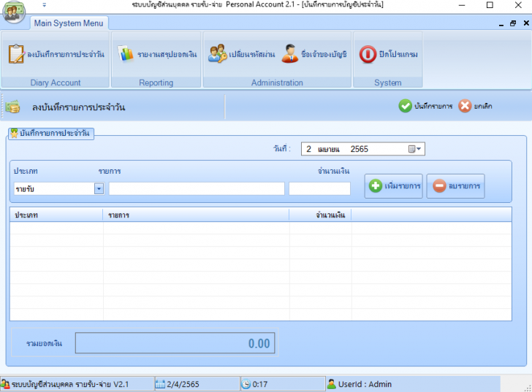Click the user icon in status bar
532x392 pixels.
(332, 384)
